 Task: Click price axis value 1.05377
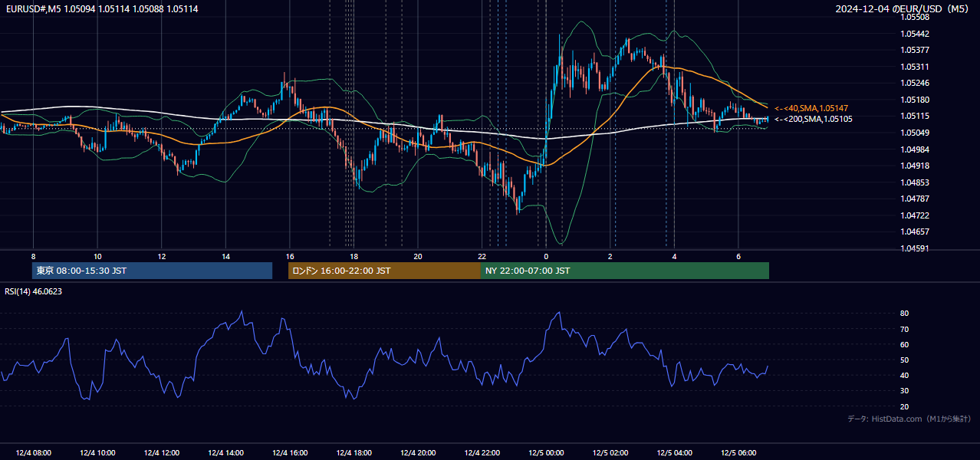(x=914, y=50)
